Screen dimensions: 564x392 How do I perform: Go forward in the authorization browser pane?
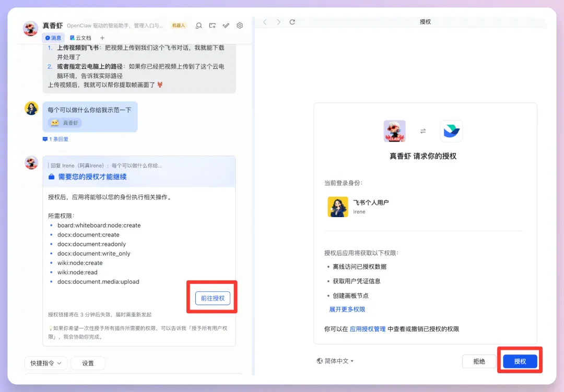click(x=278, y=22)
